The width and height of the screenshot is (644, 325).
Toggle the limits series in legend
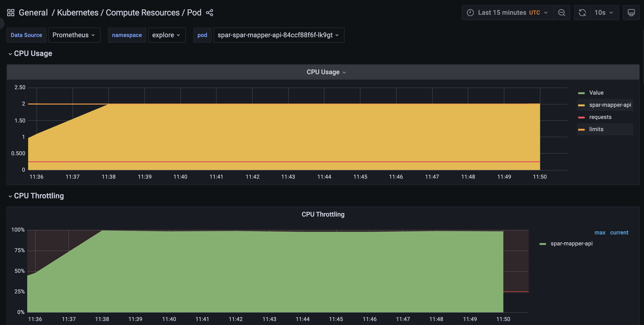[596, 129]
